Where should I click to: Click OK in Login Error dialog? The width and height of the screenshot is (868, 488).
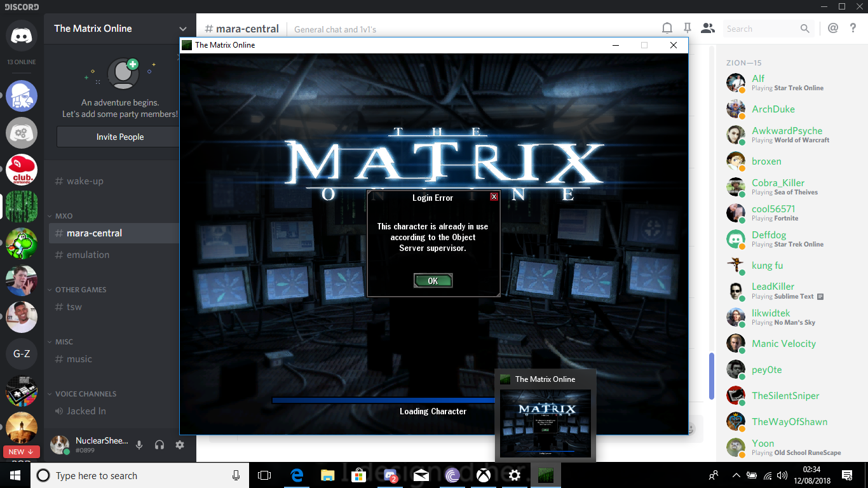click(433, 281)
